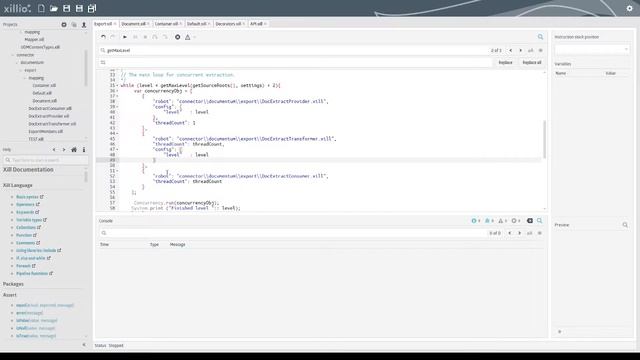Open dropdown arrow beside warning triangle
The width and height of the screenshot is (640, 360).
point(195,38)
